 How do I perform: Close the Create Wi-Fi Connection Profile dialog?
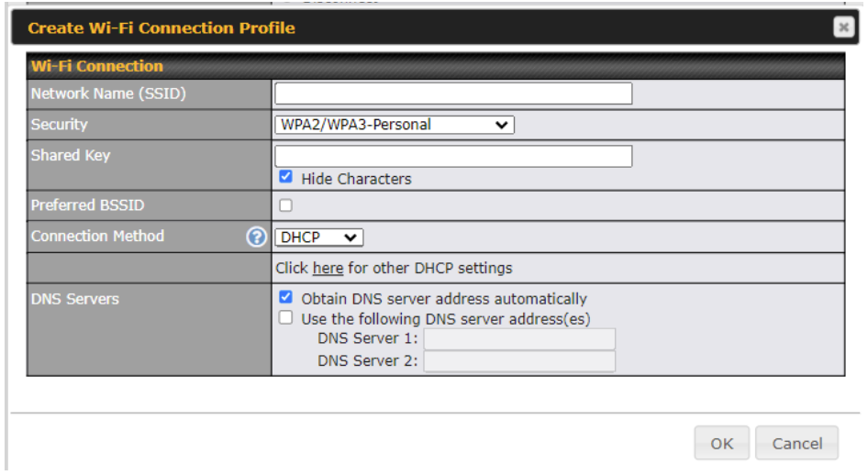[843, 28]
